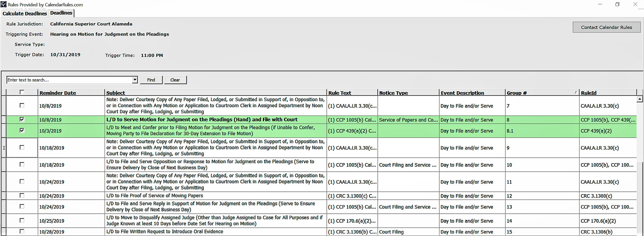Check the 10/8/2019 courtesy copy note row

22,105
